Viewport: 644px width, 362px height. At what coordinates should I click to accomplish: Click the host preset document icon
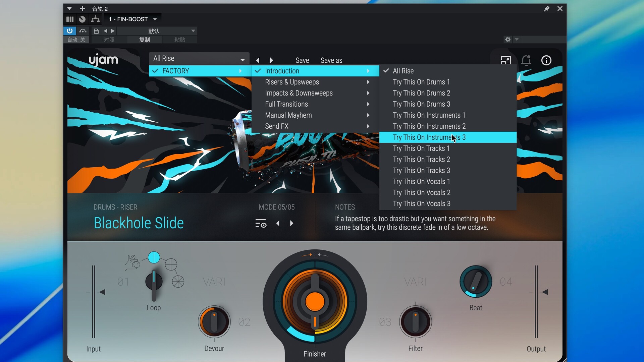click(96, 31)
